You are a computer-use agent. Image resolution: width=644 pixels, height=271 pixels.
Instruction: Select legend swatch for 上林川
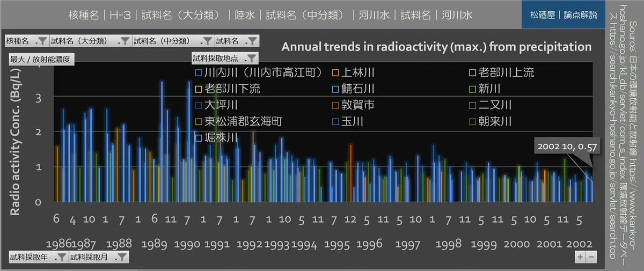coord(335,72)
